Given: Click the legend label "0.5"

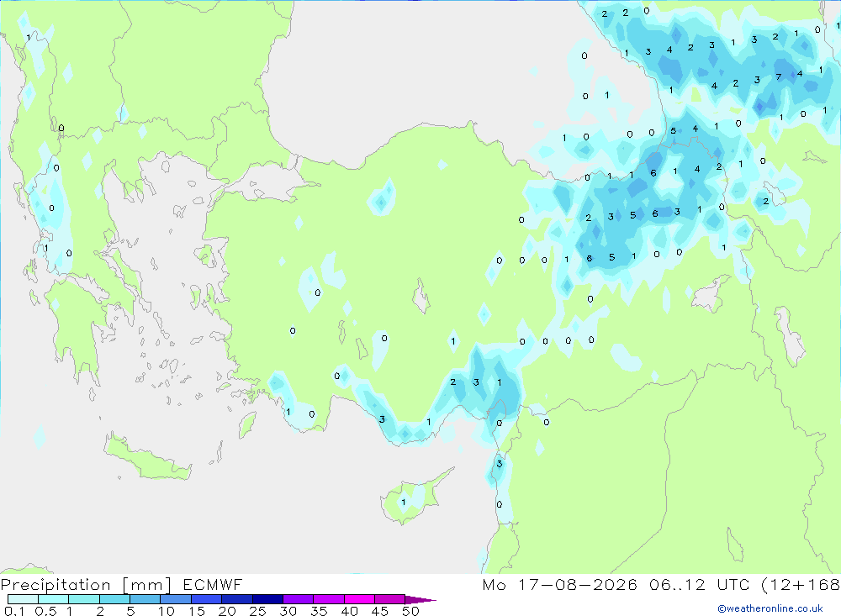Looking at the screenshot, I should pyautogui.click(x=45, y=611).
